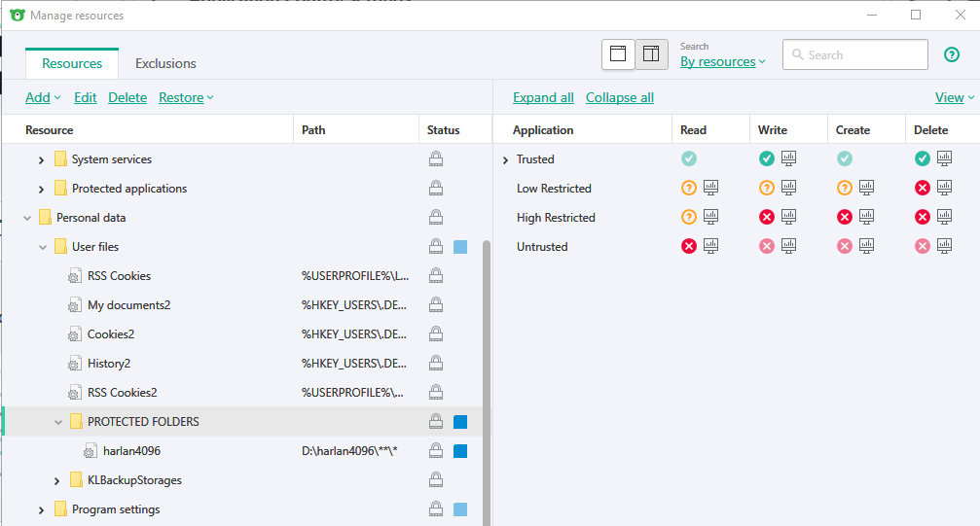Click the Expand all link
The height and width of the screenshot is (526, 980).
[543, 97]
